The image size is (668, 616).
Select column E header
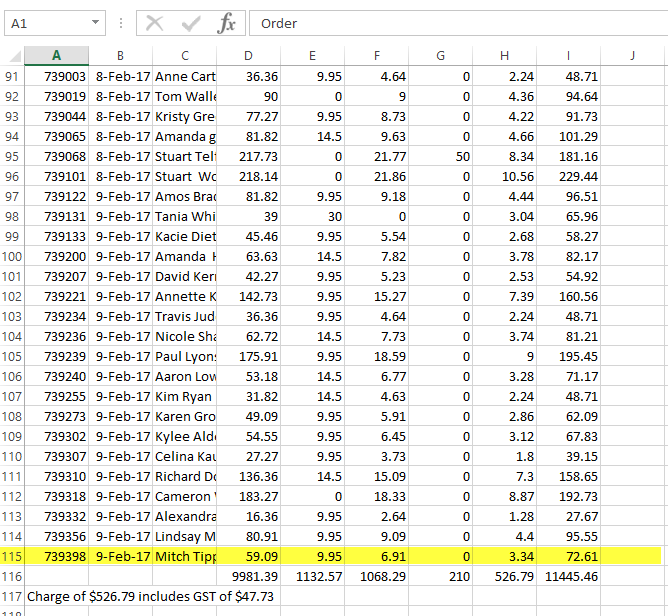[x=312, y=55]
